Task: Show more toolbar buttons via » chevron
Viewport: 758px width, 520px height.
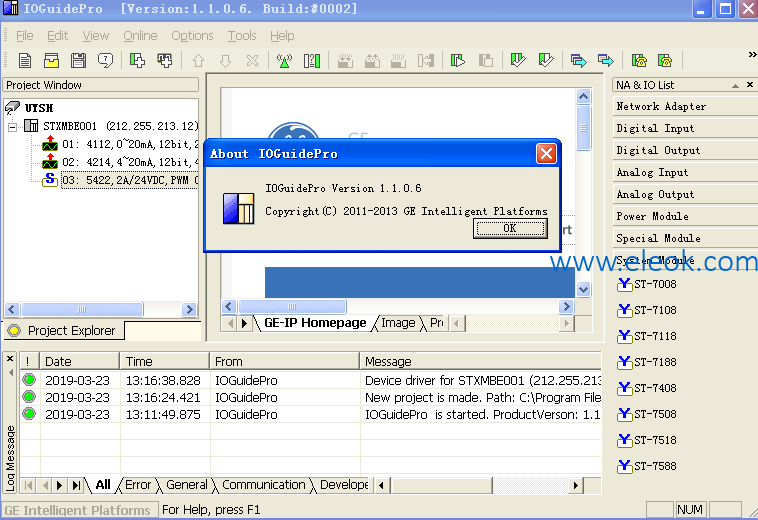Action: [752, 55]
